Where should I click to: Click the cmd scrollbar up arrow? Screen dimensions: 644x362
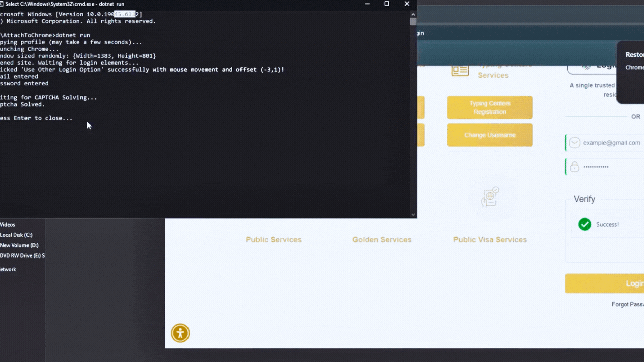click(413, 14)
